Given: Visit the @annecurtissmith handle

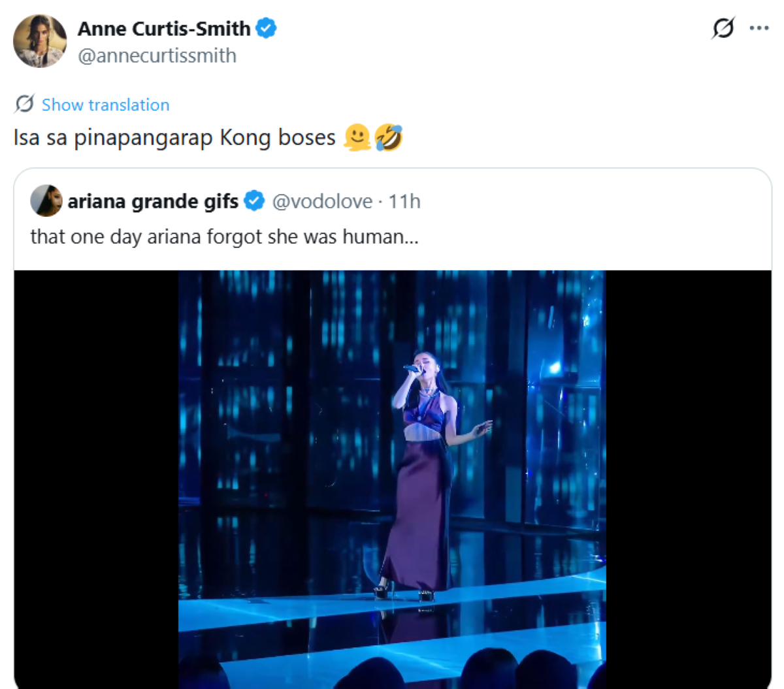Looking at the screenshot, I should click(x=157, y=56).
